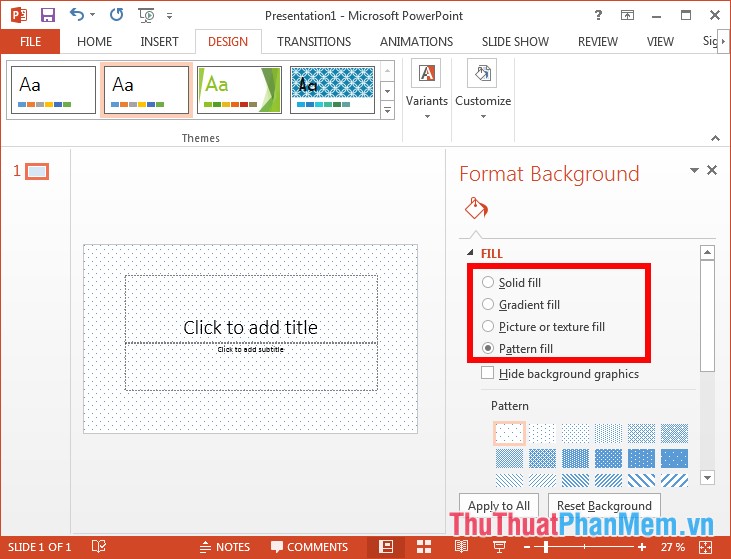Select the Gradient fill radio button
This screenshot has height=559, width=731.
(x=488, y=304)
